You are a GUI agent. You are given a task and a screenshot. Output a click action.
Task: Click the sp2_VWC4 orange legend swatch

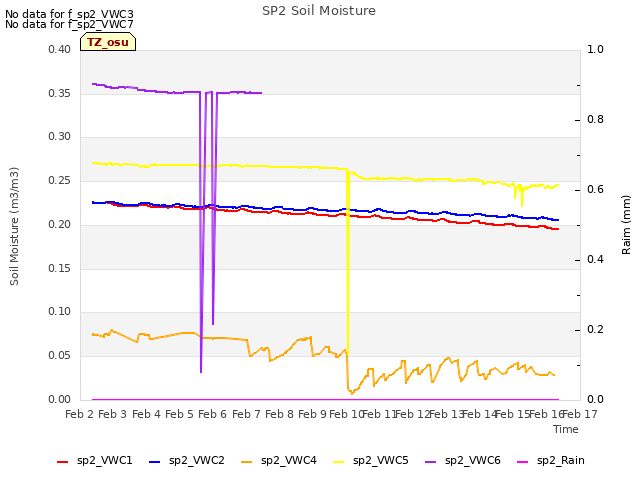[x=247, y=462]
